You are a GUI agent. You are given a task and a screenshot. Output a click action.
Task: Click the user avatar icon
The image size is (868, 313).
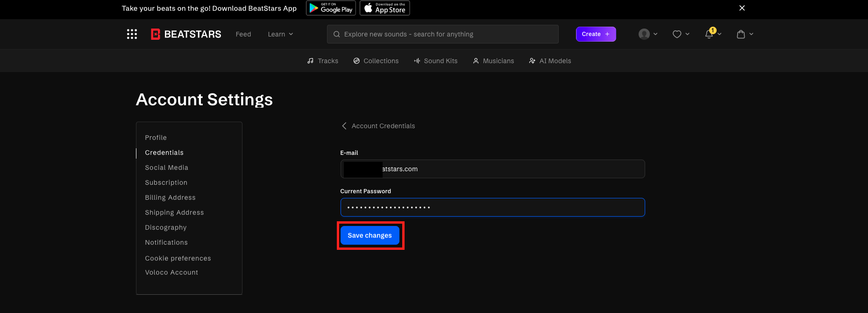pos(644,34)
